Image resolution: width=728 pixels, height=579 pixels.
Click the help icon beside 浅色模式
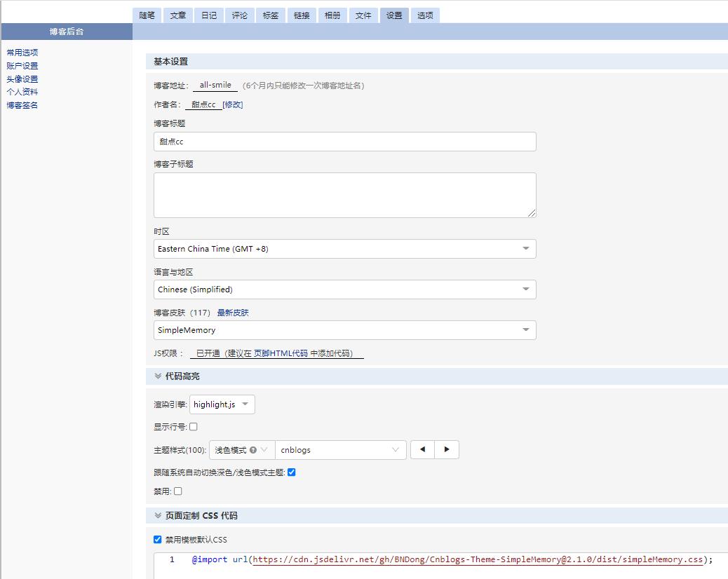click(x=253, y=450)
